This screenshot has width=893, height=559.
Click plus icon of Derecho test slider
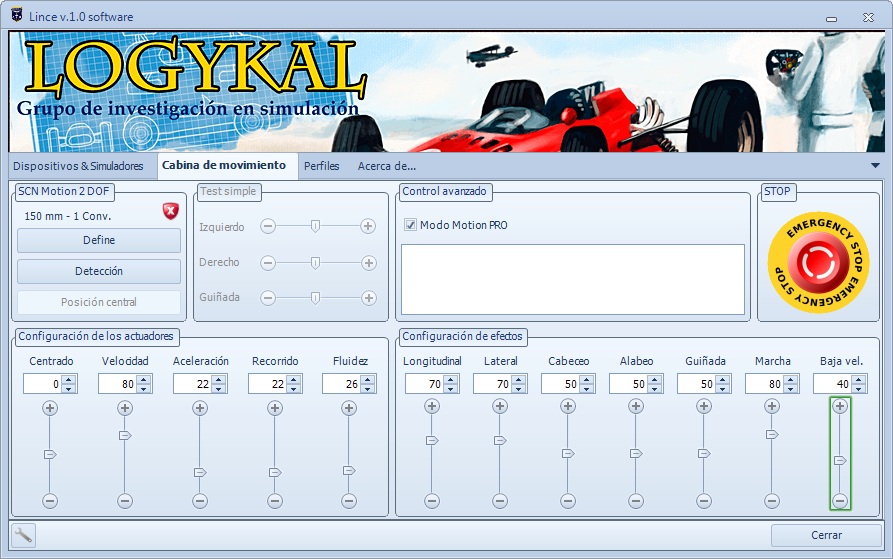click(368, 263)
